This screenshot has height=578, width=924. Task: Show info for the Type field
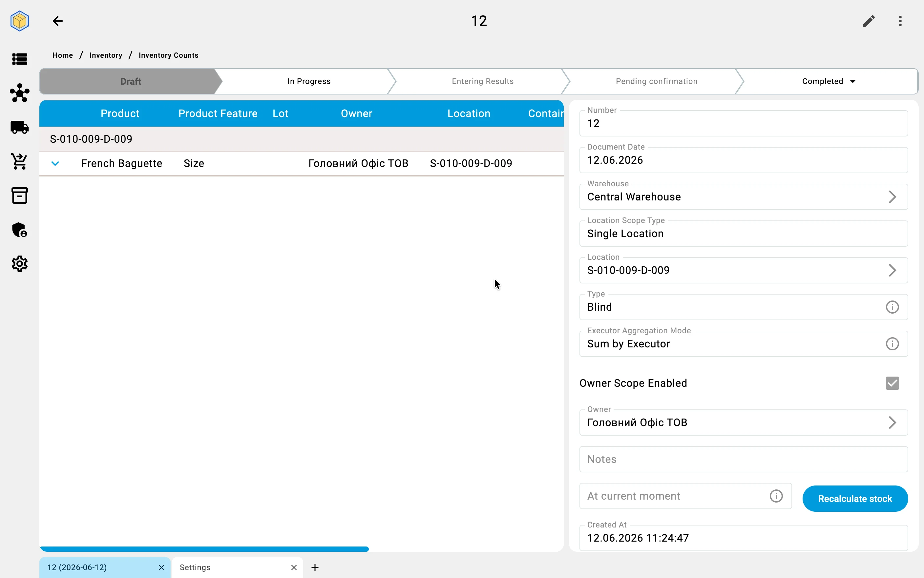pyautogui.click(x=892, y=307)
